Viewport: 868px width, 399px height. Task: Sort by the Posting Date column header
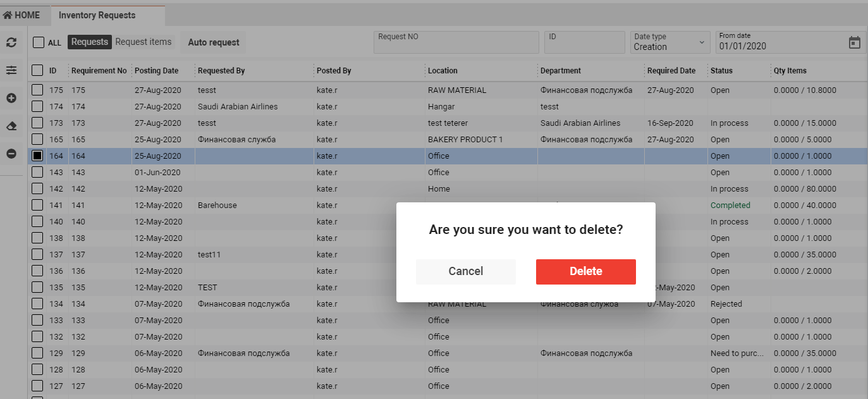[x=157, y=71]
